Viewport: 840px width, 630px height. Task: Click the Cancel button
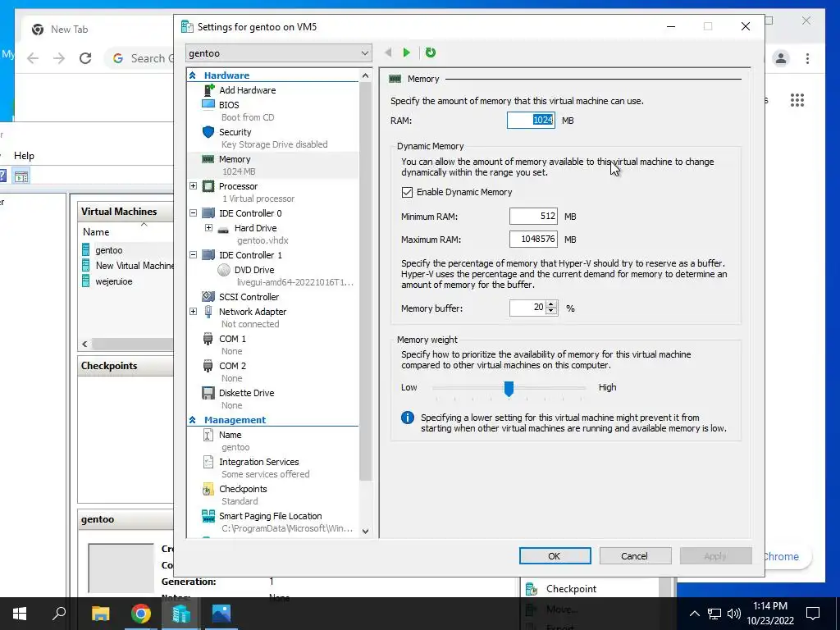point(635,556)
